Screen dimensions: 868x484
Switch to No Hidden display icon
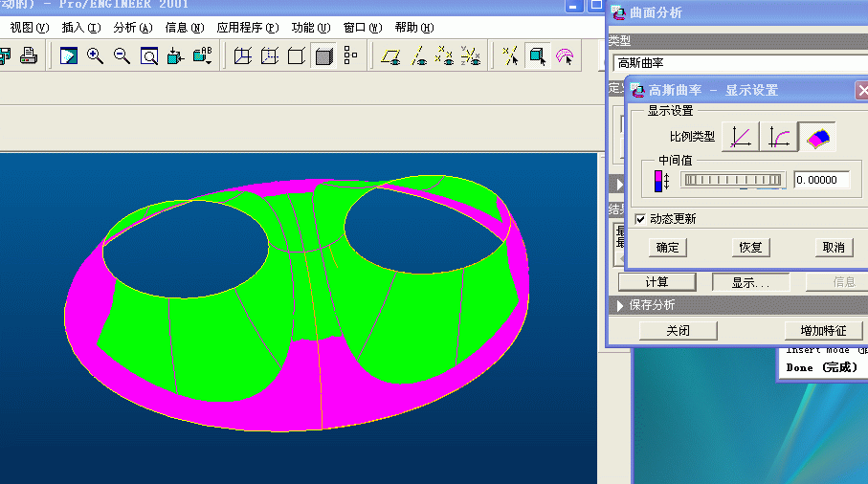pyautogui.click(x=297, y=55)
